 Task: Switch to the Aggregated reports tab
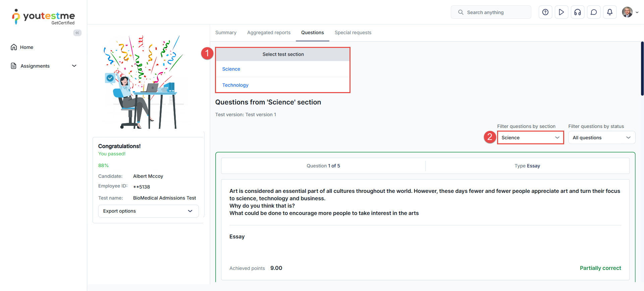269,32
